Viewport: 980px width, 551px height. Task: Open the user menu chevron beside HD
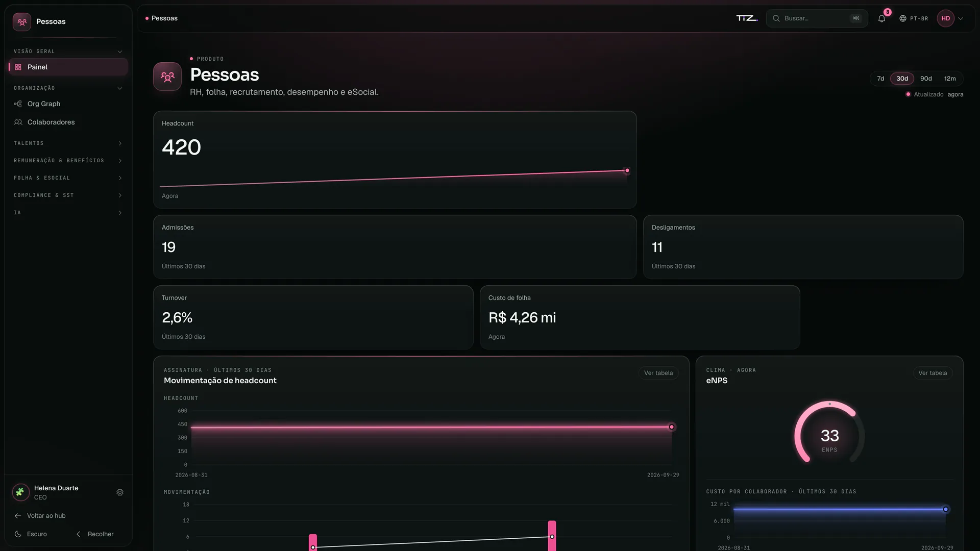[x=961, y=18]
